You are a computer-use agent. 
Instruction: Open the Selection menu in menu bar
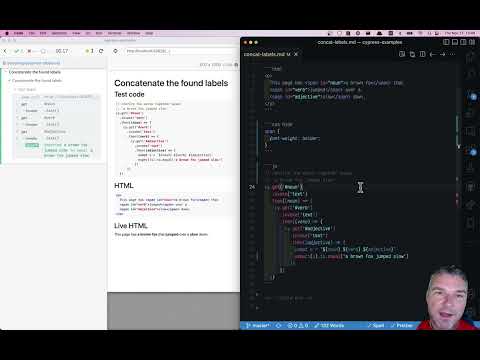pos(59,33)
